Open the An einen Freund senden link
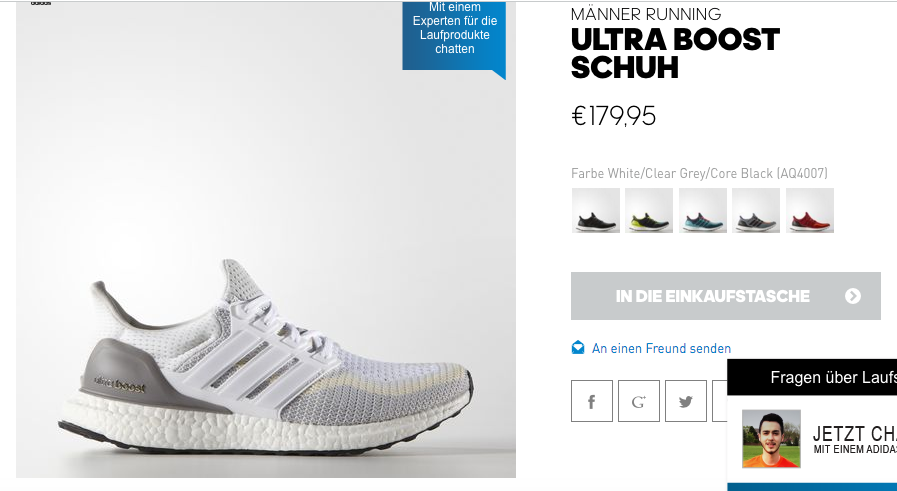The image size is (897, 491). tap(661, 348)
